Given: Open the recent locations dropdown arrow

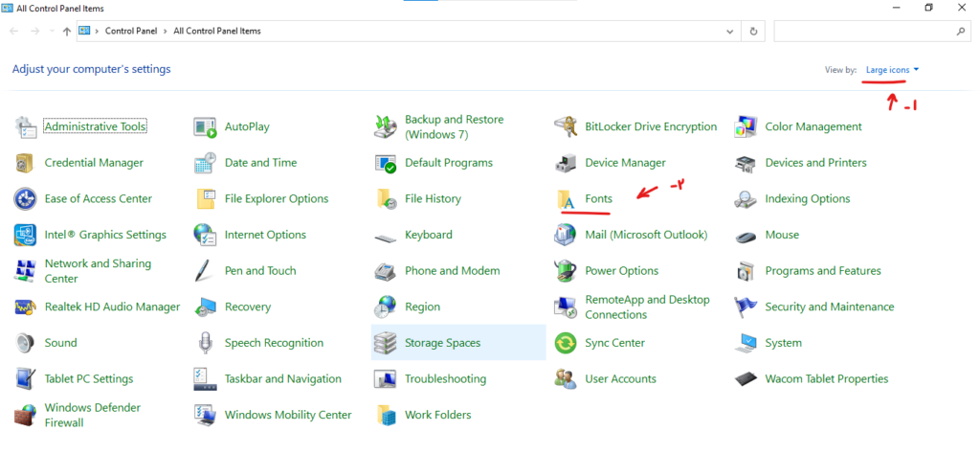Looking at the screenshot, I should pyautogui.click(x=53, y=32).
